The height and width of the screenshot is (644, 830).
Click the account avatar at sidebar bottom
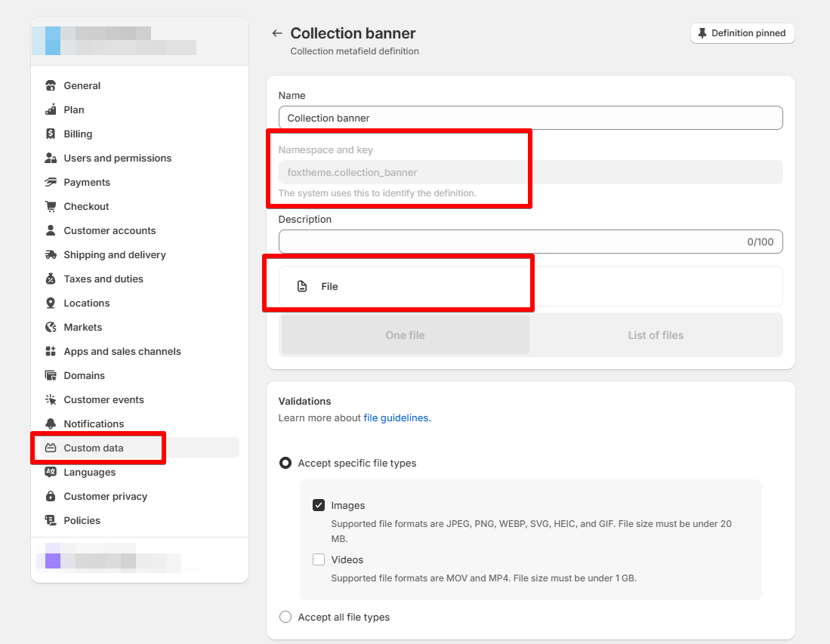click(x=53, y=560)
